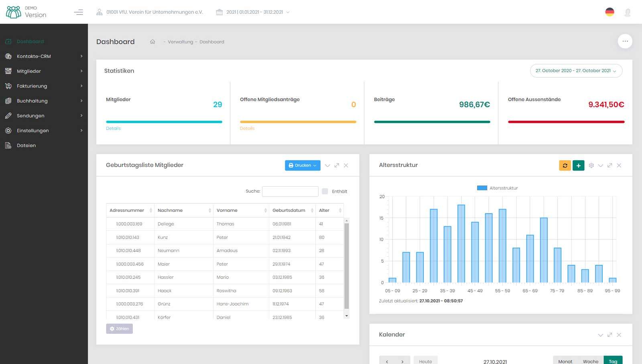Click the Verwaltung breadcrumb link

click(x=180, y=42)
